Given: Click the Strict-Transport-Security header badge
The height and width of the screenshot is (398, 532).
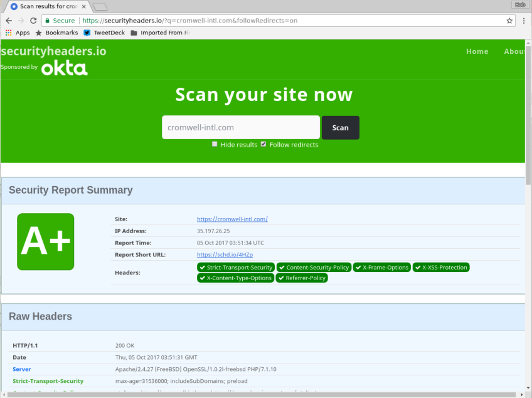Looking at the screenshot, I should click(236, 268).
